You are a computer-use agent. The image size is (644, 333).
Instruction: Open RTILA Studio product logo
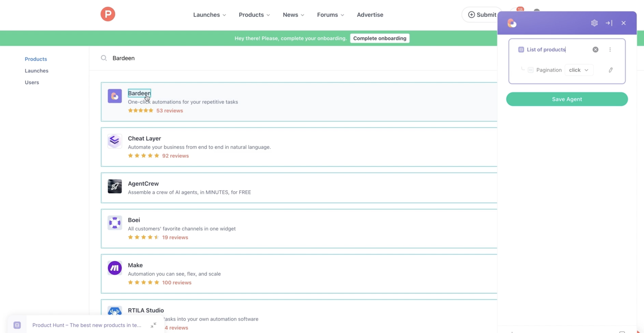(115, 311)
